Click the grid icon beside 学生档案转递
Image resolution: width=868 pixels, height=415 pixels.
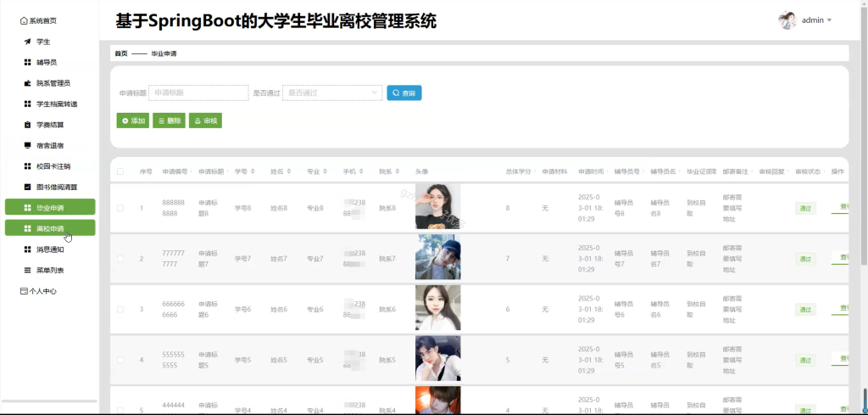(28, 104)
